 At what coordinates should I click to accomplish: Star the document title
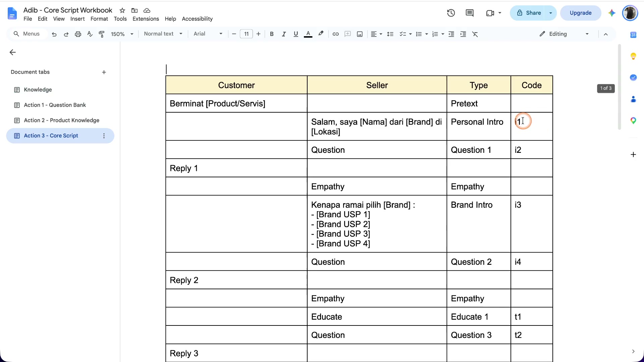(x=122, y=10)
